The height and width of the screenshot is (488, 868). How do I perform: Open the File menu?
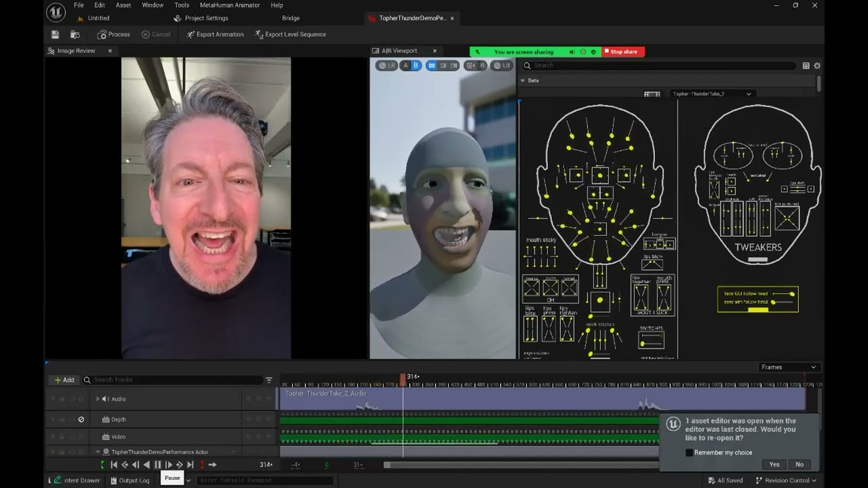coord(79,5)
